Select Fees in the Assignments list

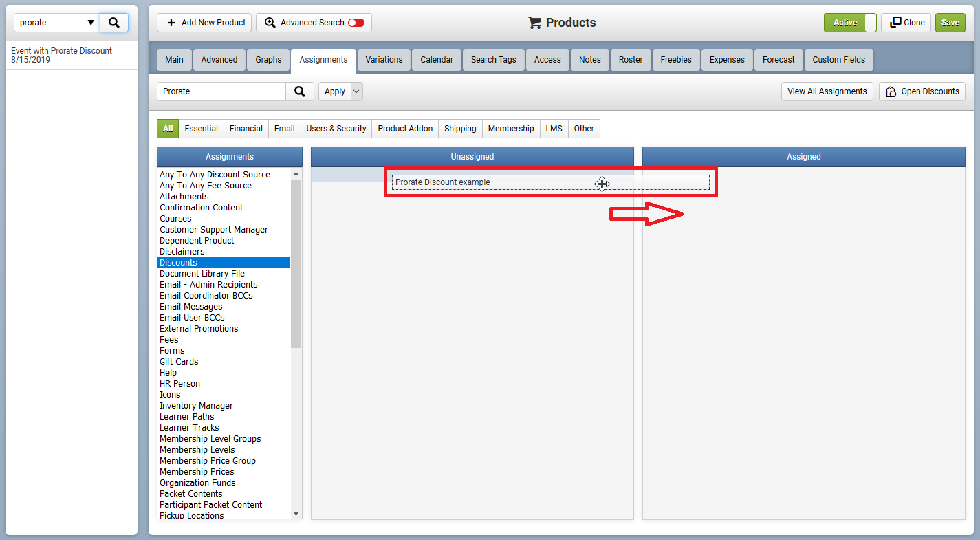point(168,339)
